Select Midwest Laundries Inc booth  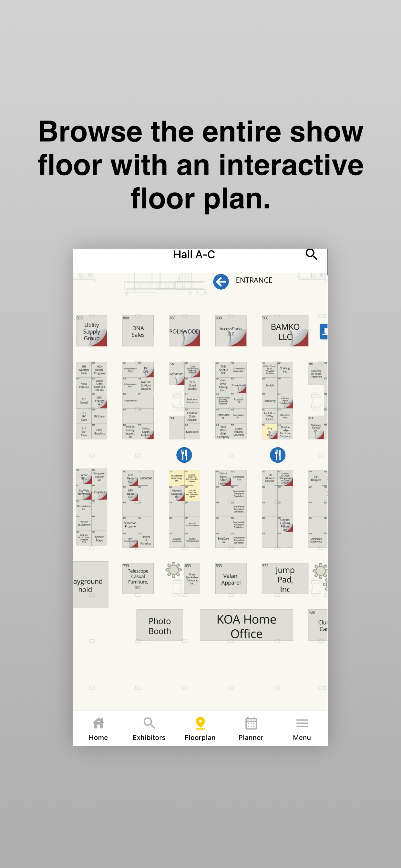(x=177, y=494)
